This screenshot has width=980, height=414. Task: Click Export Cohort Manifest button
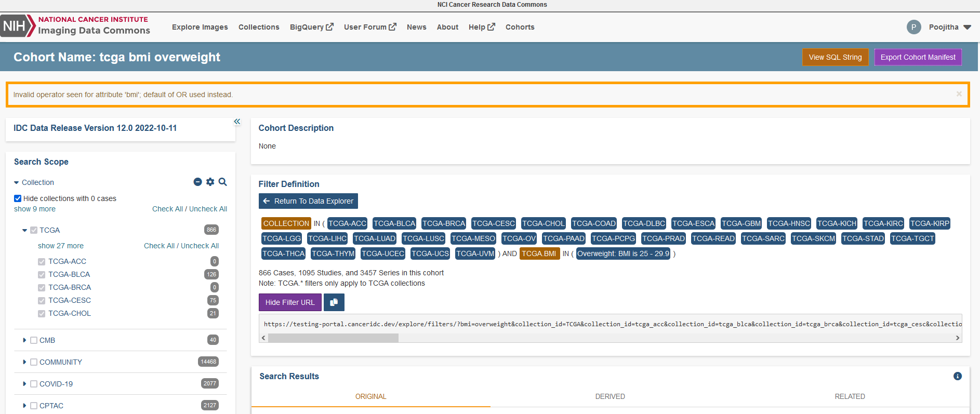(x=918, y=57)
